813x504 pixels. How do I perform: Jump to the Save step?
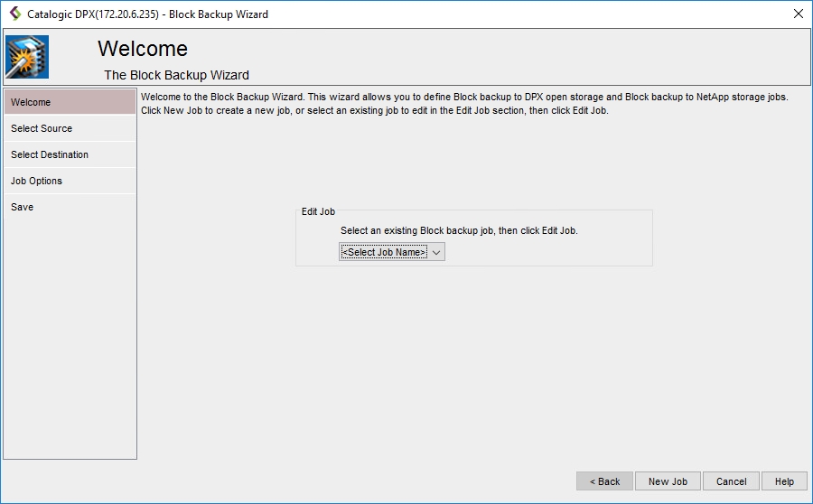(70, 207)
